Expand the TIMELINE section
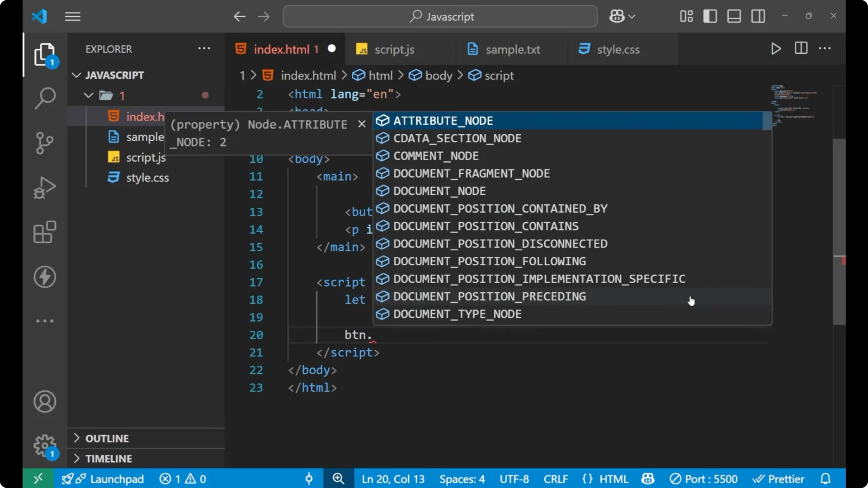The height and width of the screenshot is (488, 868). [x=108, y=458]
